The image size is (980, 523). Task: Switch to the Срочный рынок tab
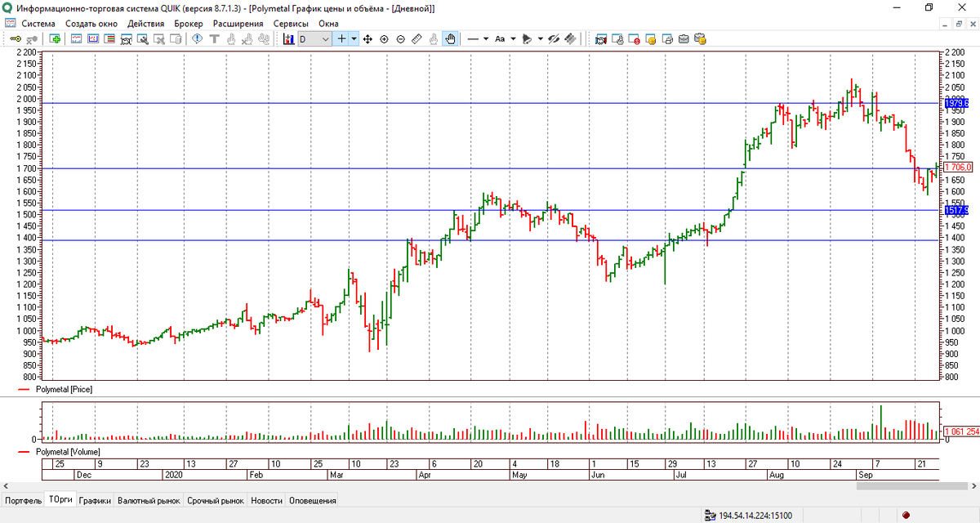[216, 500]
